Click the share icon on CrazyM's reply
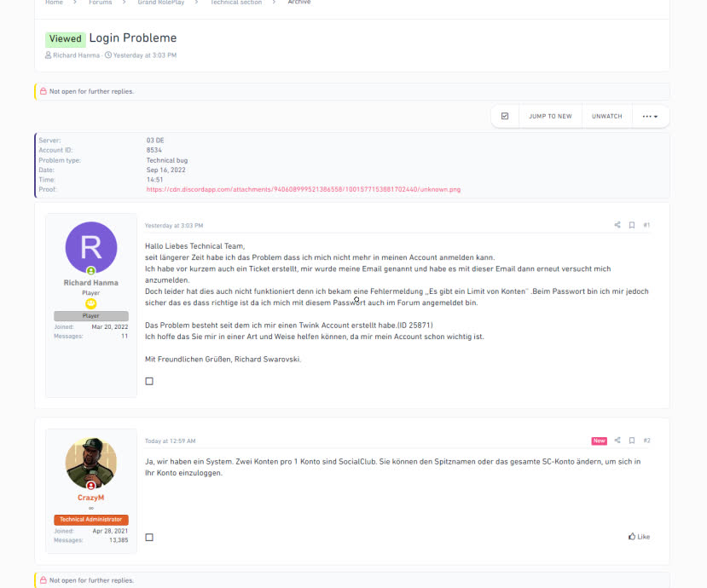Image resolution: width=707 pixels, height=588 pixels. click(x=616, y=441)
